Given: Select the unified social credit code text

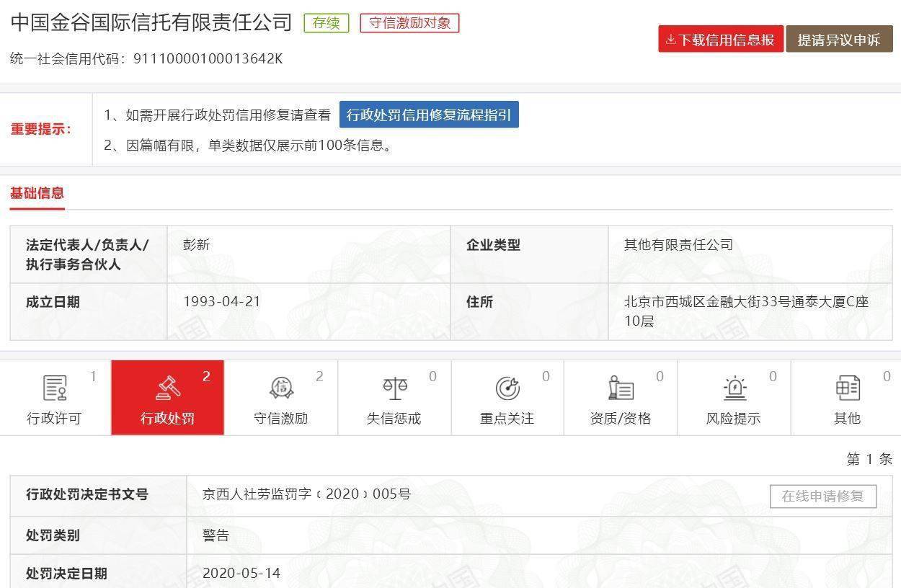Looking at the screenshot, I should [x=146, y=58].
